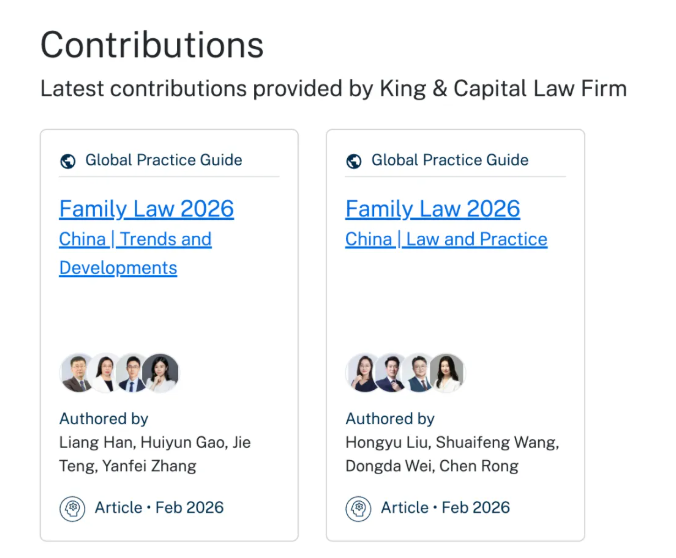Select second author avatar in Trends and Developments card
This screenshot has height=558, width=676.
[105, 373]
